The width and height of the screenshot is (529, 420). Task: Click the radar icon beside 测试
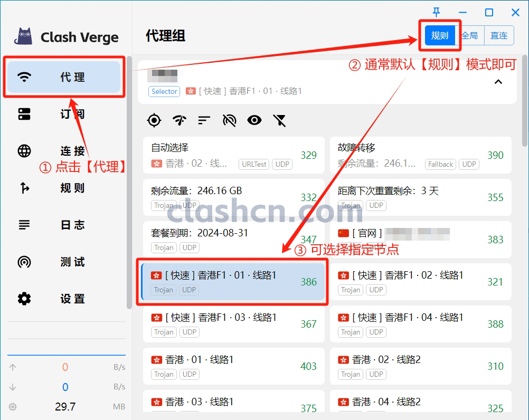point(24,262)
